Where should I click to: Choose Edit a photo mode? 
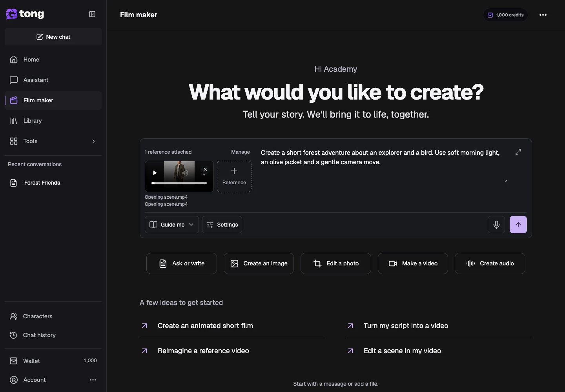(x=336, y=263)
